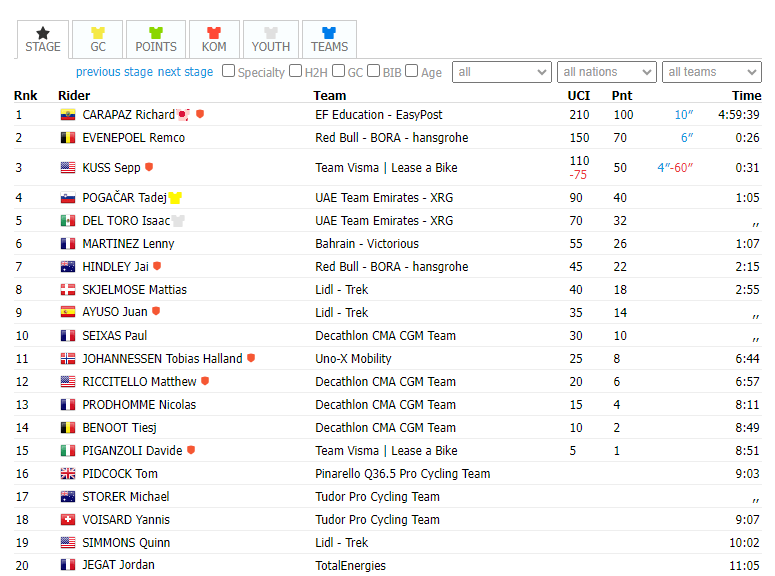Click orange shield icon next to RICCITELLO Matthew

coord(205,381)
